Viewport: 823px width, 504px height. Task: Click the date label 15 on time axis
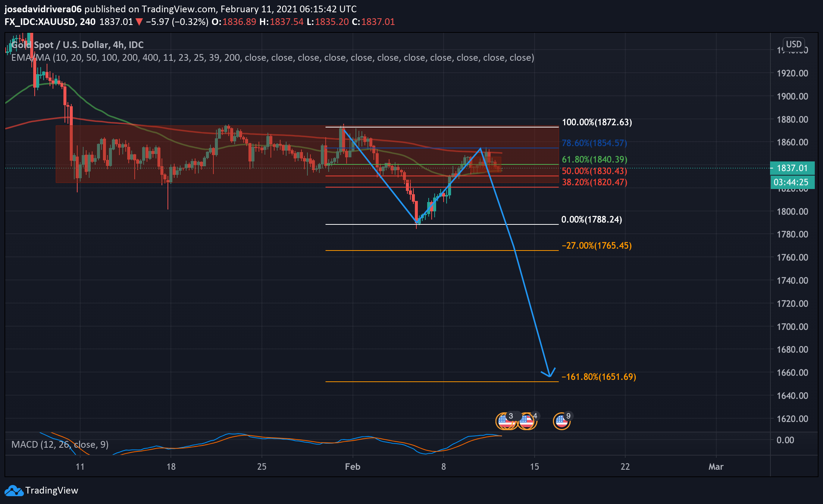535,467
